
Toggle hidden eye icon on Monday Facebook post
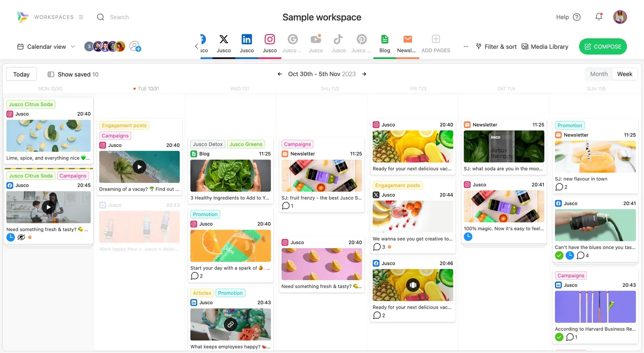coord(21,237)
